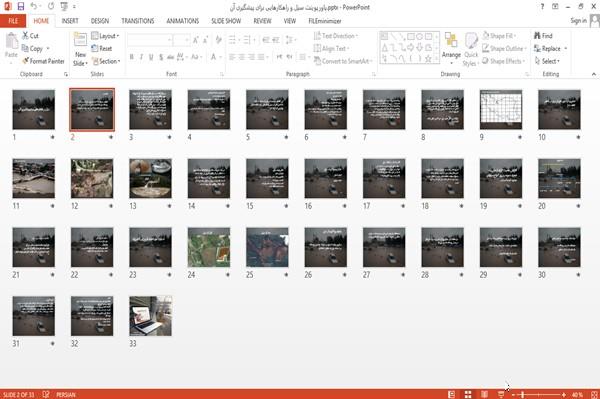Click Reading View icon in status bar
This screenshot has height=399, width=600.
click(x=484, y=394)
